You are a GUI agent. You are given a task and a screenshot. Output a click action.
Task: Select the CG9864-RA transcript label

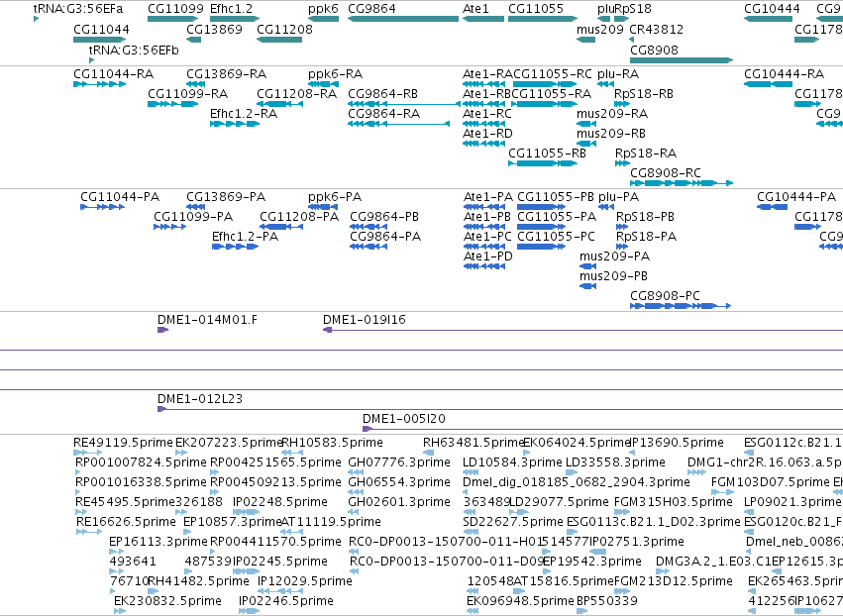pos(384,114)
